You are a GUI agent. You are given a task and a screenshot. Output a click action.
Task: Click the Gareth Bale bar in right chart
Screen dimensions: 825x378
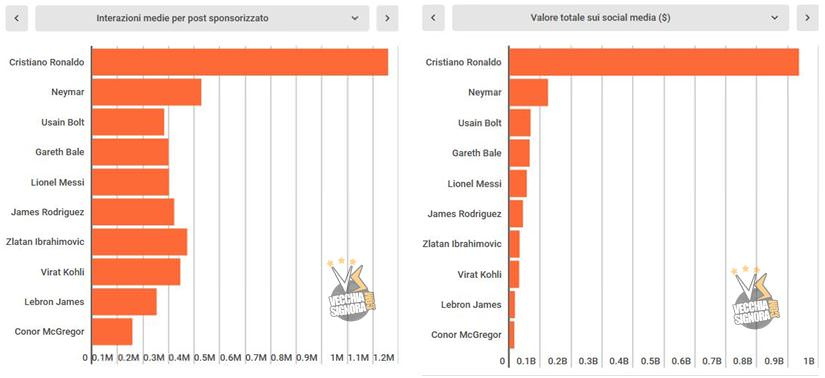[x=520, y=153]
